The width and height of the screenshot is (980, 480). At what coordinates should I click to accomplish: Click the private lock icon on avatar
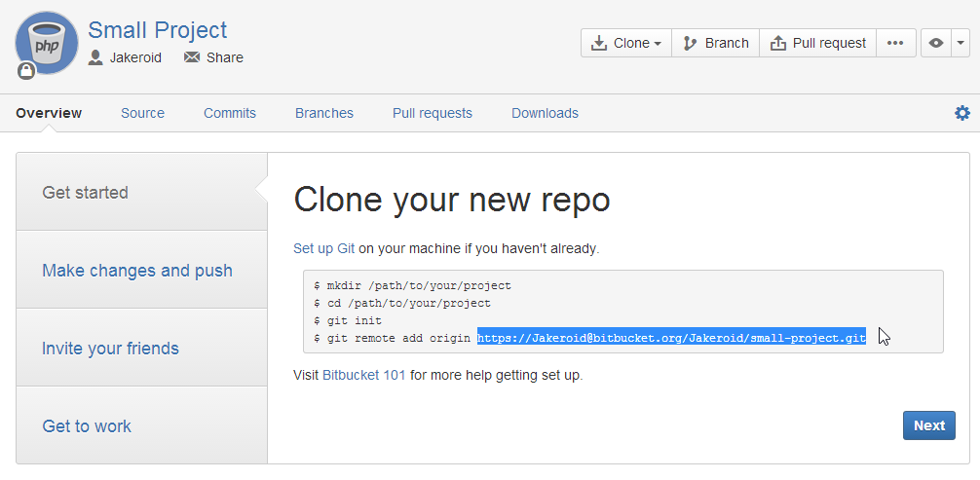(x=26, y=71)
